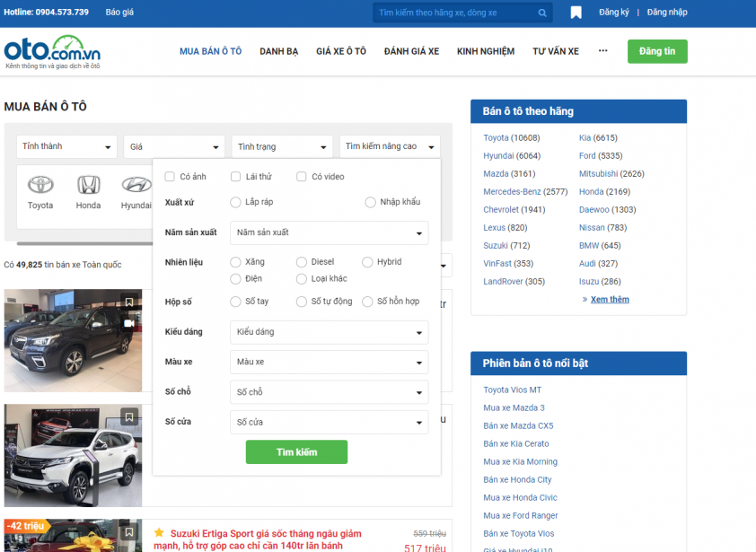756x552 pixels.
Task: Go to the "GIÁ XE Ô TÔ" menu
Action: [340, 51]
